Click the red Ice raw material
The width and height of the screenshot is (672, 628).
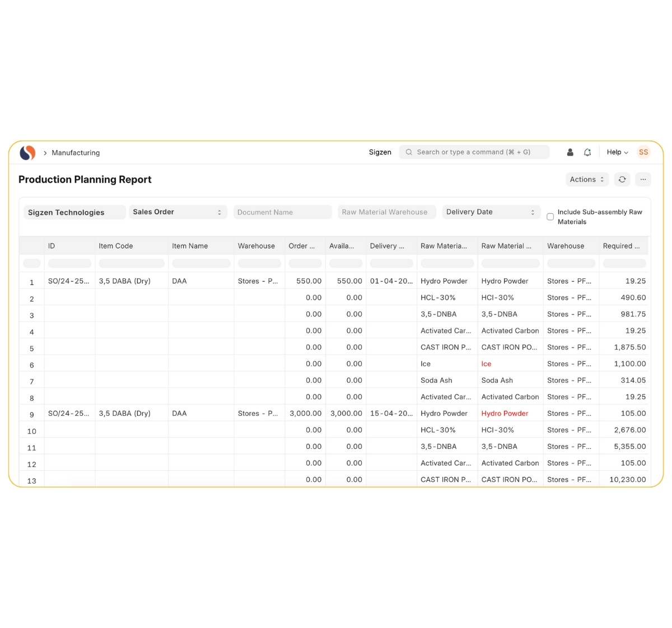pos(486,364)
